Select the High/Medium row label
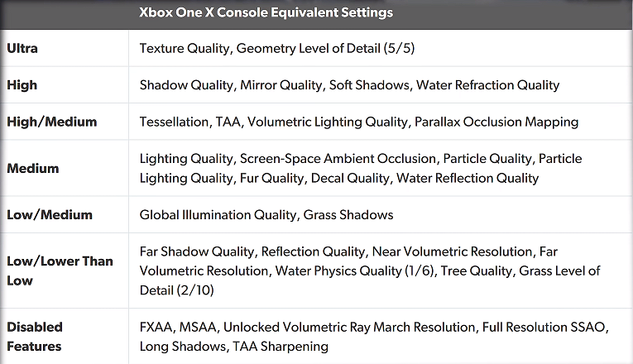 coord(51,122)
